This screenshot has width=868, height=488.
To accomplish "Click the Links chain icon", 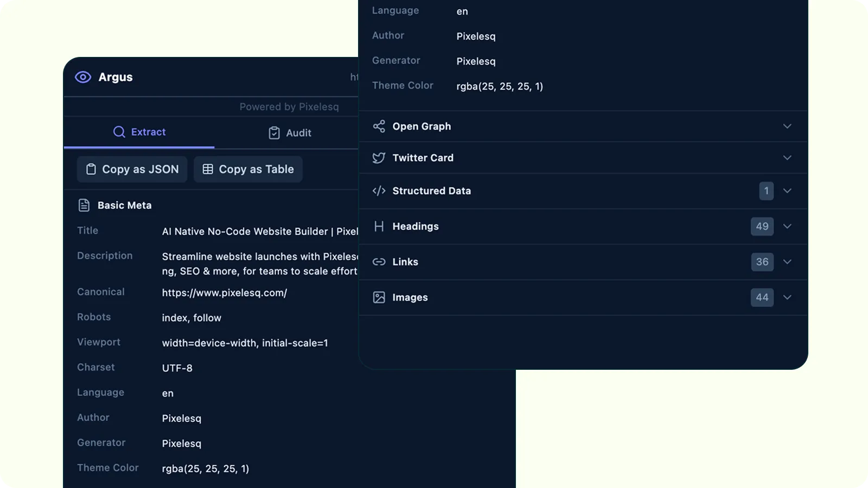I will [x=379, y=262].
